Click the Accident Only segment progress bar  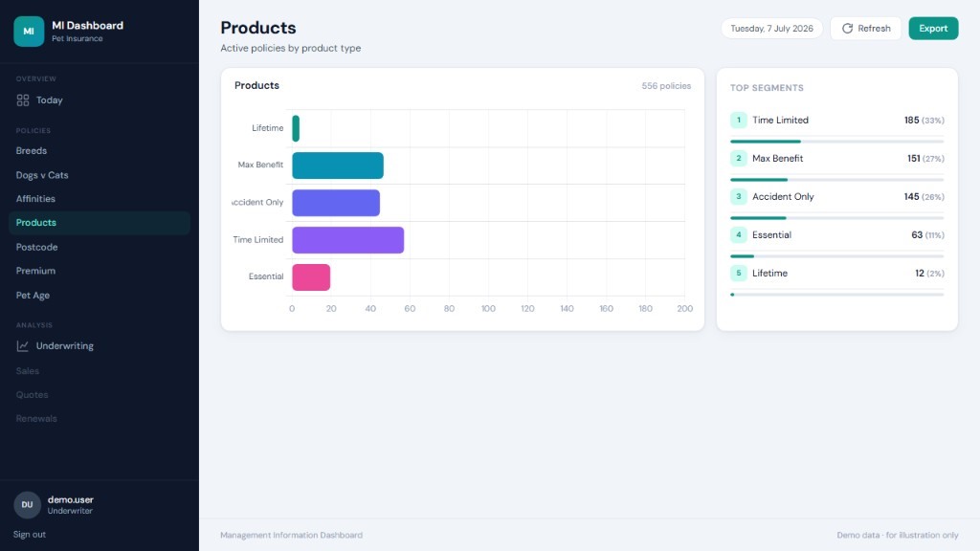[x=836, y=218]
